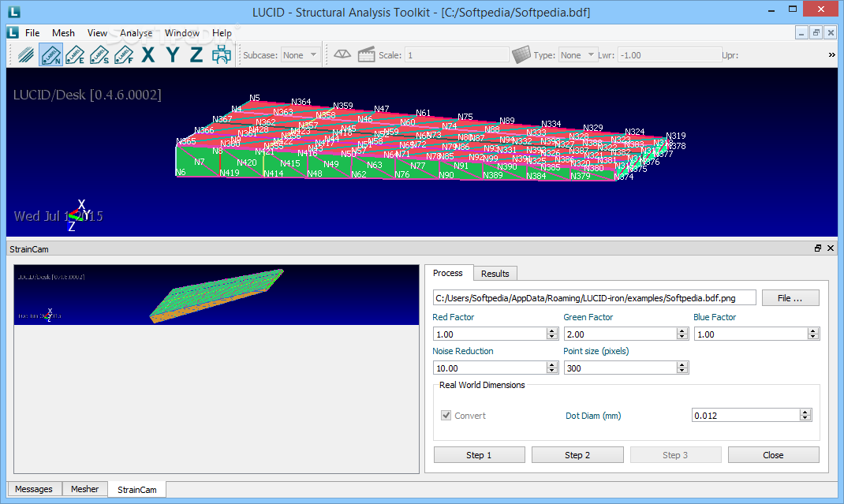The height and width of the screenshot is (504, 844).
Task: Decrease the Dot Diam value
Action: point(805,418)
